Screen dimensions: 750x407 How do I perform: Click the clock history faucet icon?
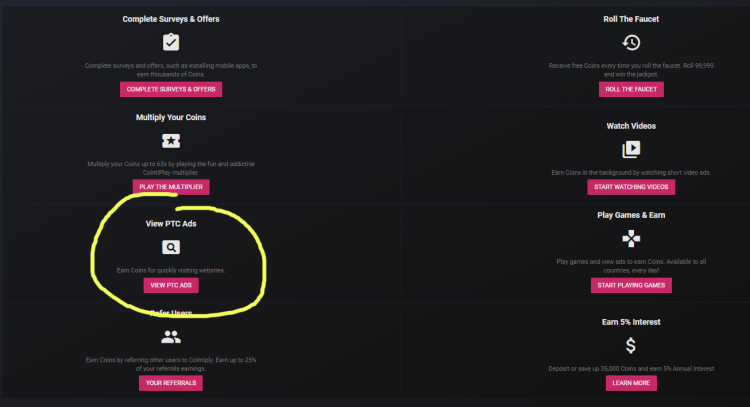coord(631,43)
